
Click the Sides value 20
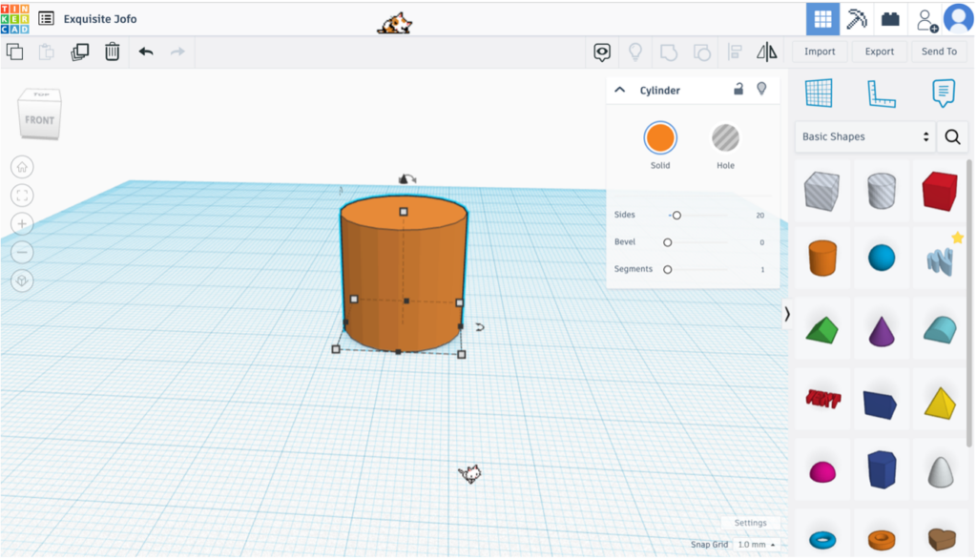pos(760,216)
